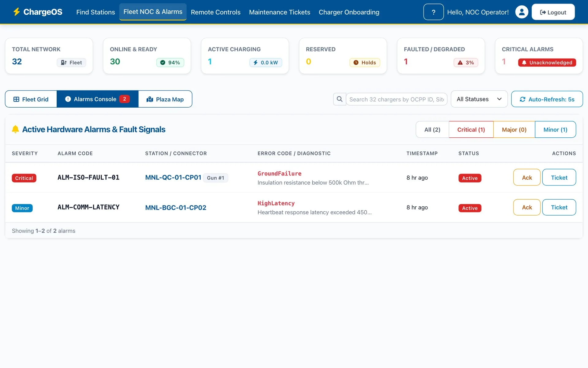Open the help question mark button
The width and height of the screenshot is (588, 368).
click(433, 12)
